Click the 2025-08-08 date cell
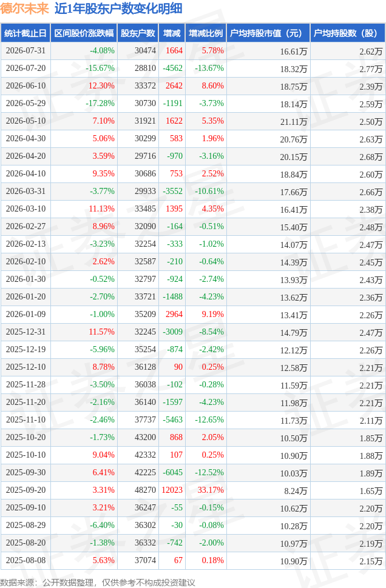386x588 pixels. [25, 560]
